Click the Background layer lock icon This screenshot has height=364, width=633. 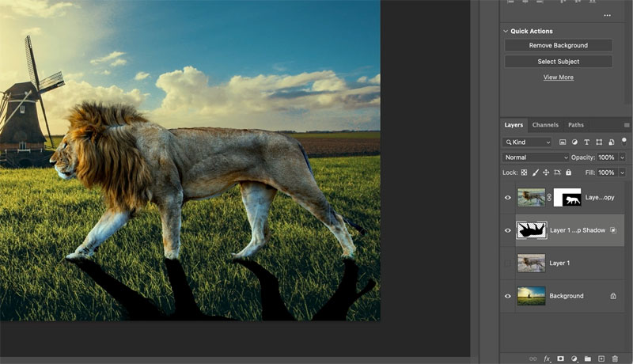point(613,296)
